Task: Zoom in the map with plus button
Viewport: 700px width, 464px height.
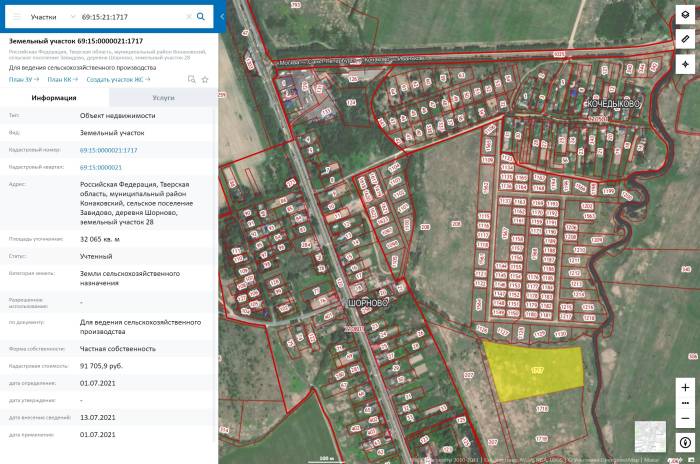Action: tap(685, 388)
